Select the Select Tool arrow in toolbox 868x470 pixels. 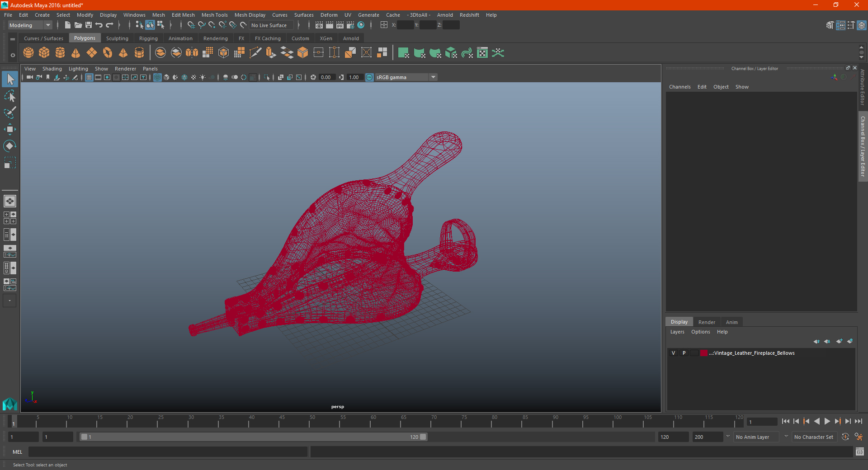tap(10, 80)
